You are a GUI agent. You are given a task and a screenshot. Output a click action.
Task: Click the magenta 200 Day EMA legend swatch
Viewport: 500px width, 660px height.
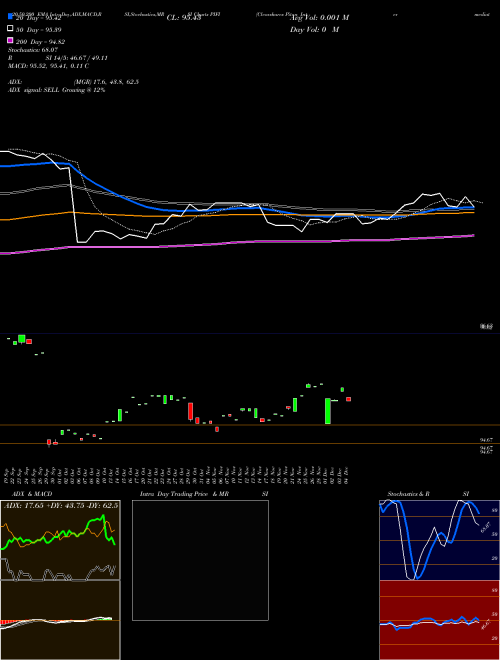pos(10,40)
